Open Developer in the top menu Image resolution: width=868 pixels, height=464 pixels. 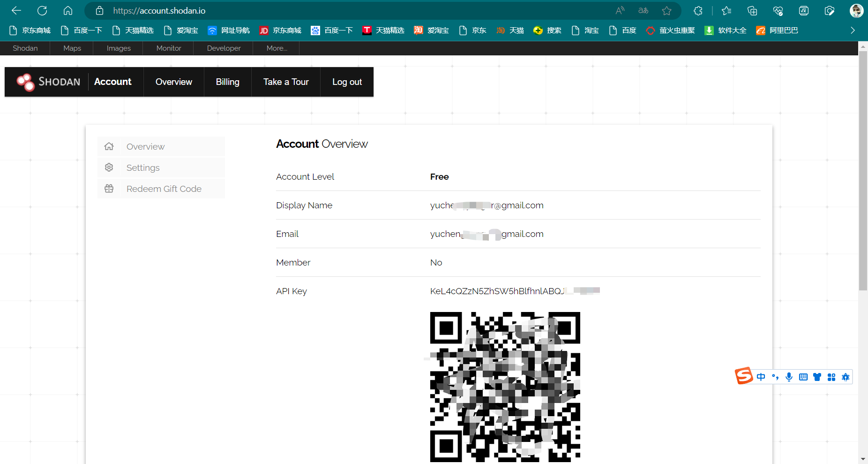pyautogui.click(x=224, y=48)
